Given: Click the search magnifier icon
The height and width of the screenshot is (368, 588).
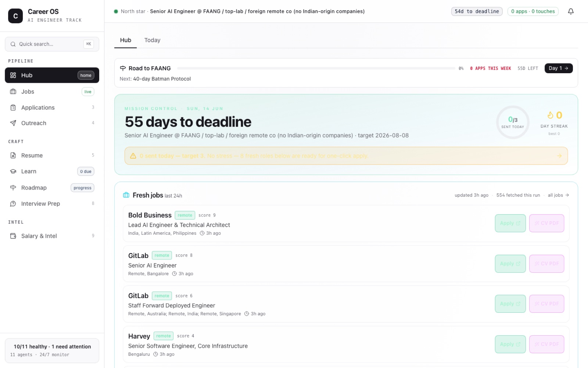Looking at the screenshot, I should pos(13,44).
